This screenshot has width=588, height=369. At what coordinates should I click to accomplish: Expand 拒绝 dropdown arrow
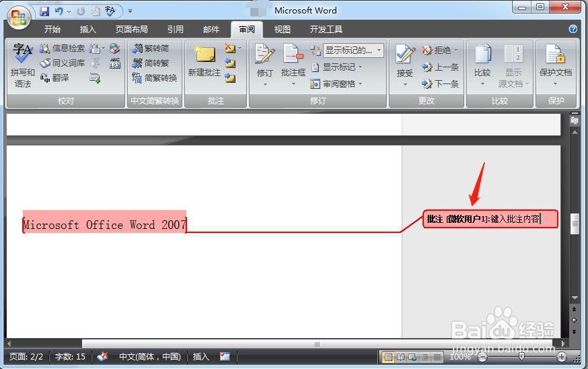pyautogui.click(x=456, y=50)
